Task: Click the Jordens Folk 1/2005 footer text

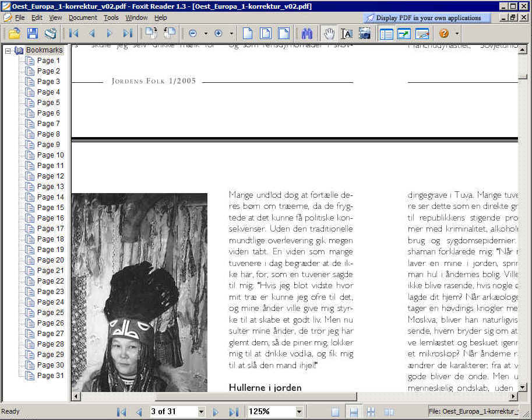Action: click(x=154, y=81)
